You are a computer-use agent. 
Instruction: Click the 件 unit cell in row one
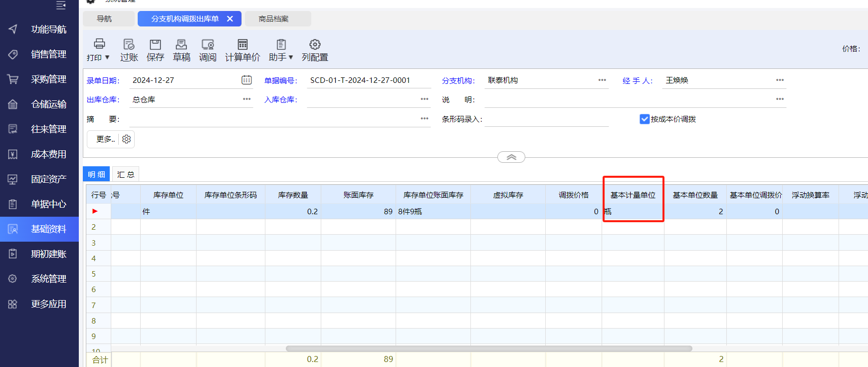(x=168, y=211)
